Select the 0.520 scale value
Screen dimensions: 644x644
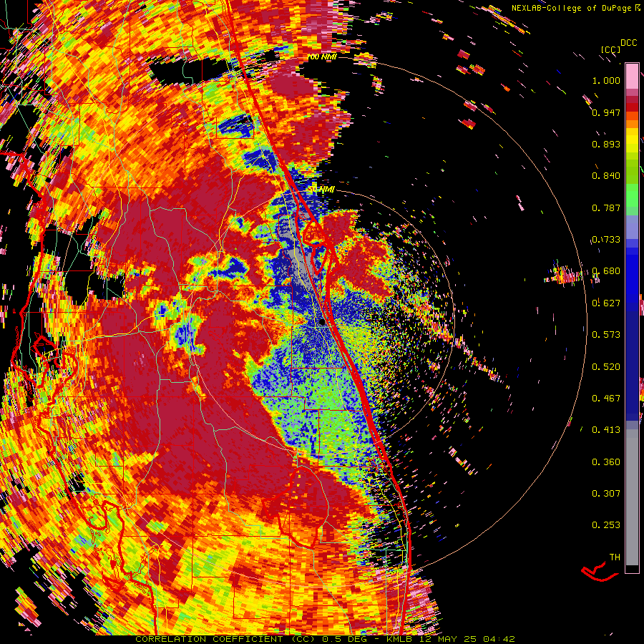(606, 367)
